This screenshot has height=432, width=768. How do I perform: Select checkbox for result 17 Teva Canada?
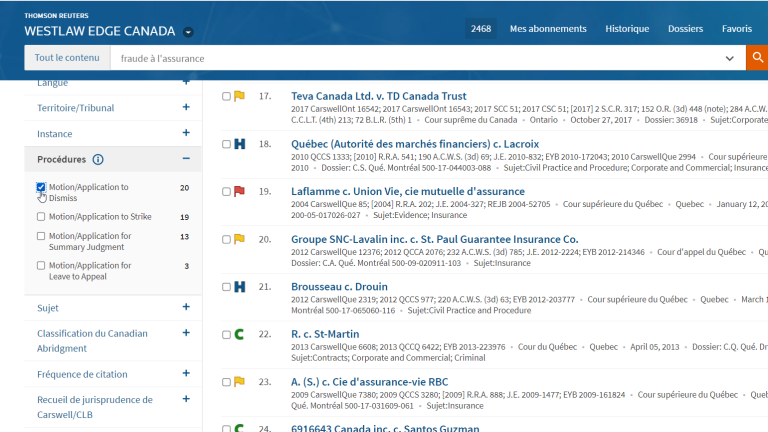point(226,96)
